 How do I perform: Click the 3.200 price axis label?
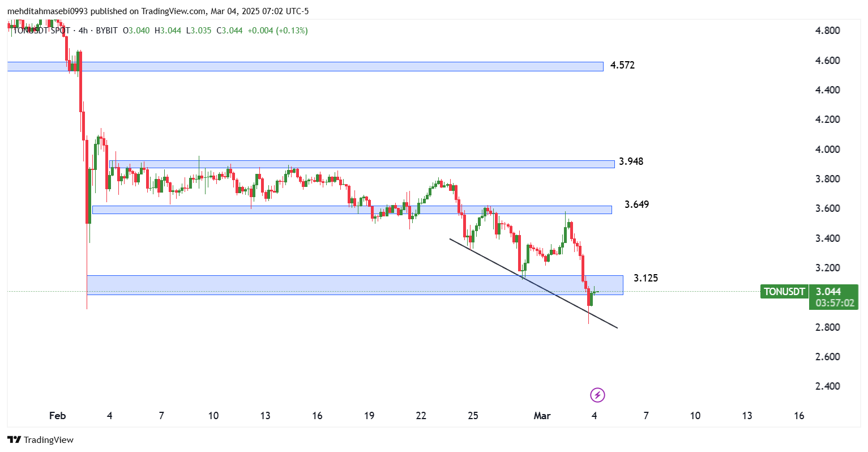(x=827, y=268)
